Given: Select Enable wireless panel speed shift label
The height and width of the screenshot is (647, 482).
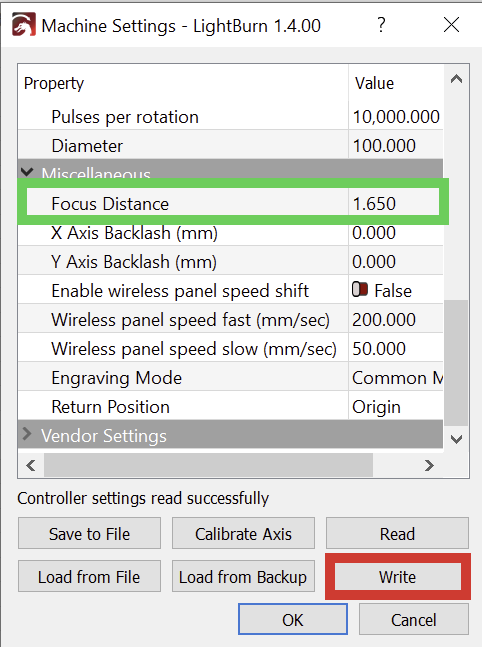Looking at the screenshot, I should tap(180, 290).
